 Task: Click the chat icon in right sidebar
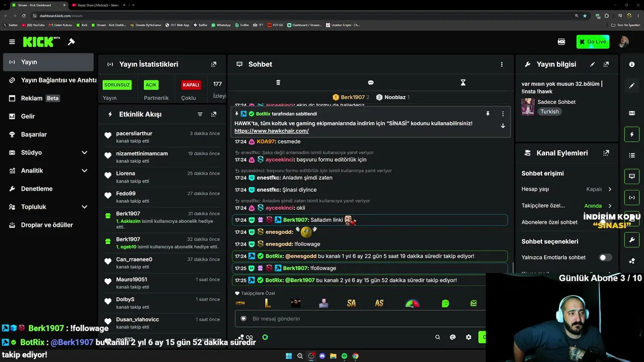click(632, 176)
